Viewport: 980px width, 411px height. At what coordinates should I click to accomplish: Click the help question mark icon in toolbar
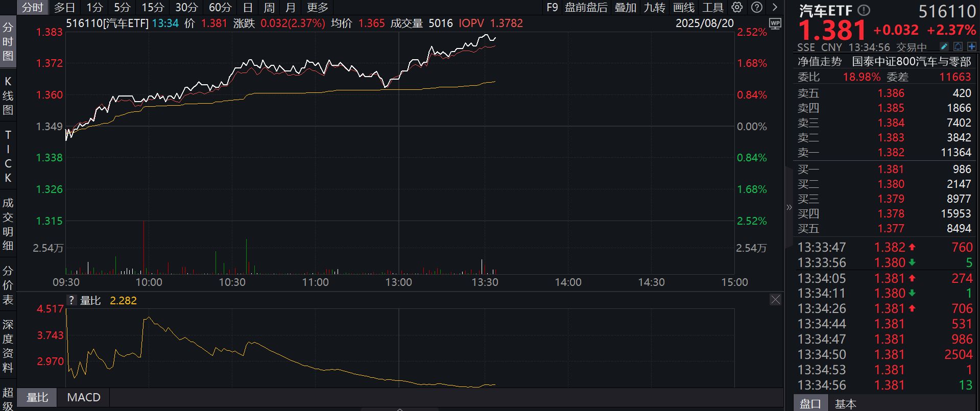(757, 7)
